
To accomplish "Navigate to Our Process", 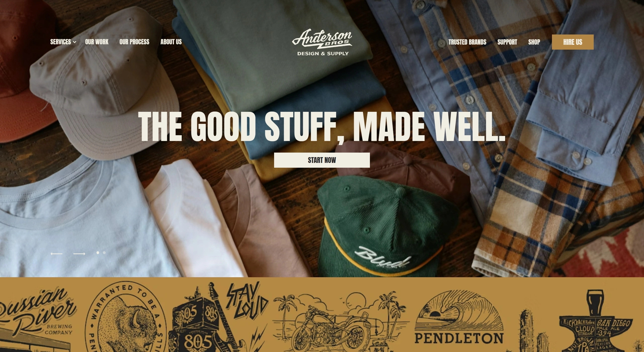I will click(134, 42).
